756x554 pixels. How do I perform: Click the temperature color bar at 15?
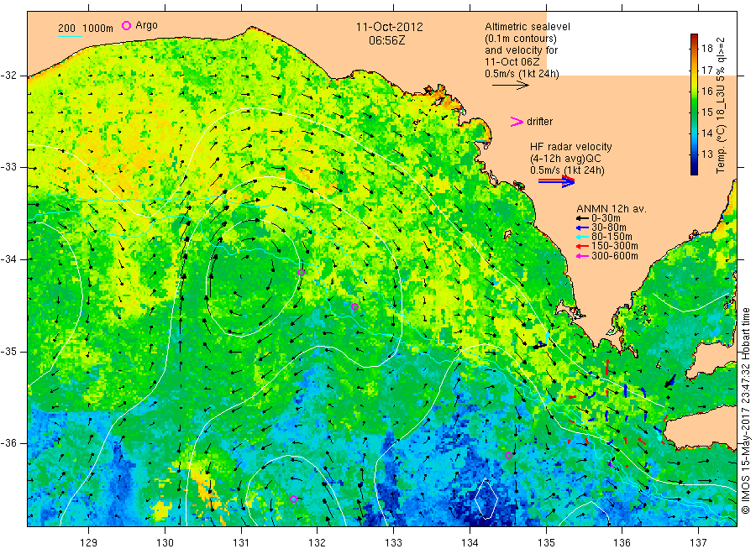click(694, 112)
